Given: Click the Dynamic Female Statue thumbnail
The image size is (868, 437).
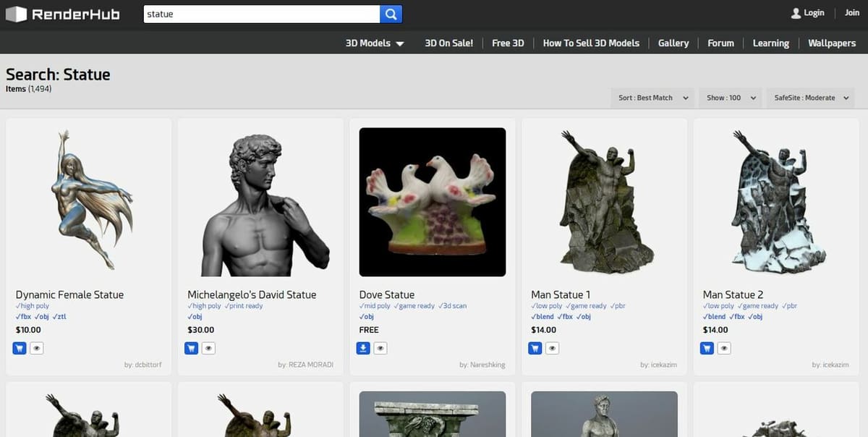Looking at the screenshot, I should (89, 202).
